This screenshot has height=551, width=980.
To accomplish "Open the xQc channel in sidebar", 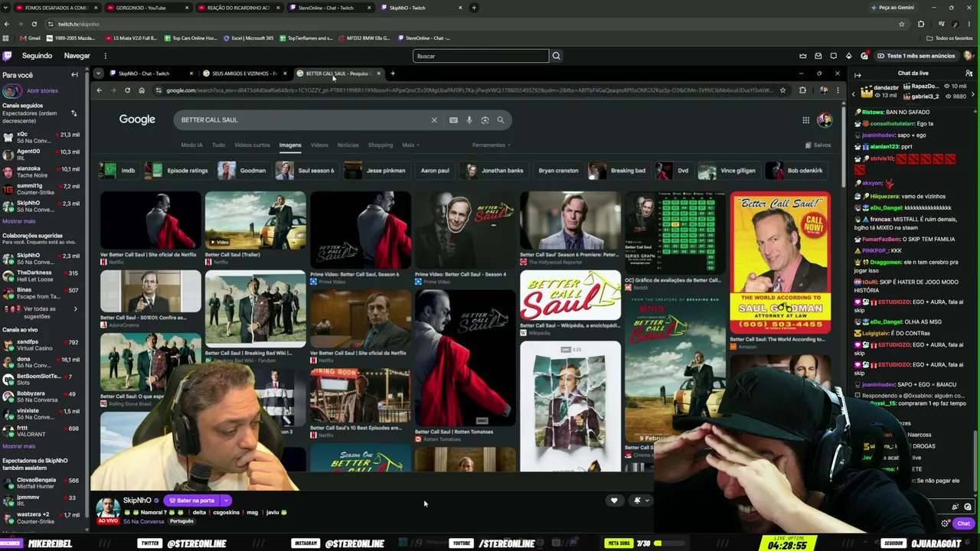I will tap(43, 138).
